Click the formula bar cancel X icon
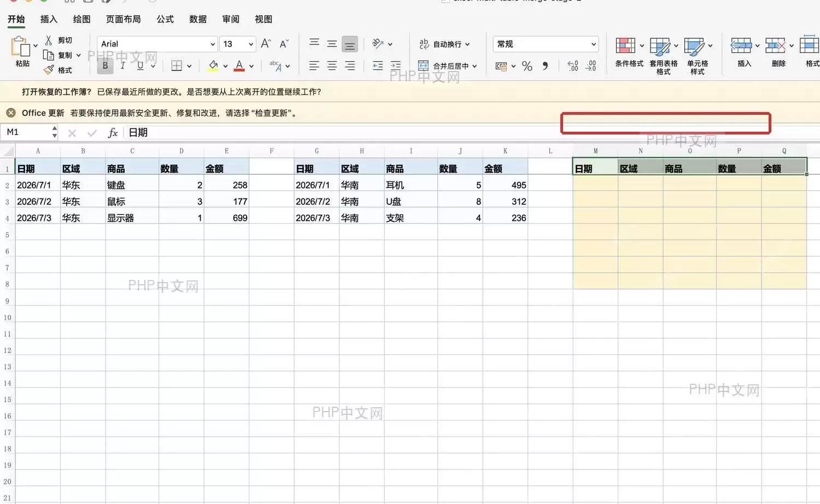Viewport: 820px width, 504px height. pos(72,133)
